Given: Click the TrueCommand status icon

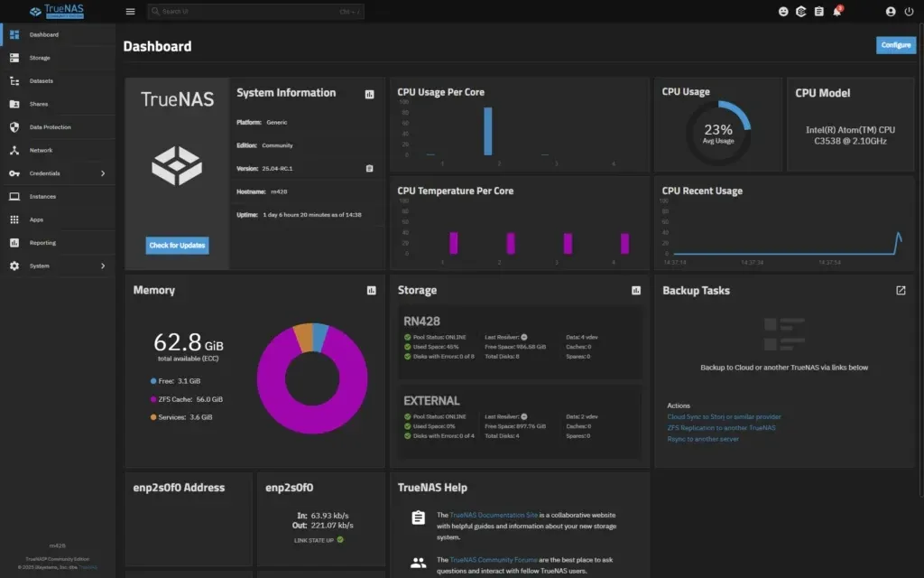Looking at the screenshot, I should point(801,12).
